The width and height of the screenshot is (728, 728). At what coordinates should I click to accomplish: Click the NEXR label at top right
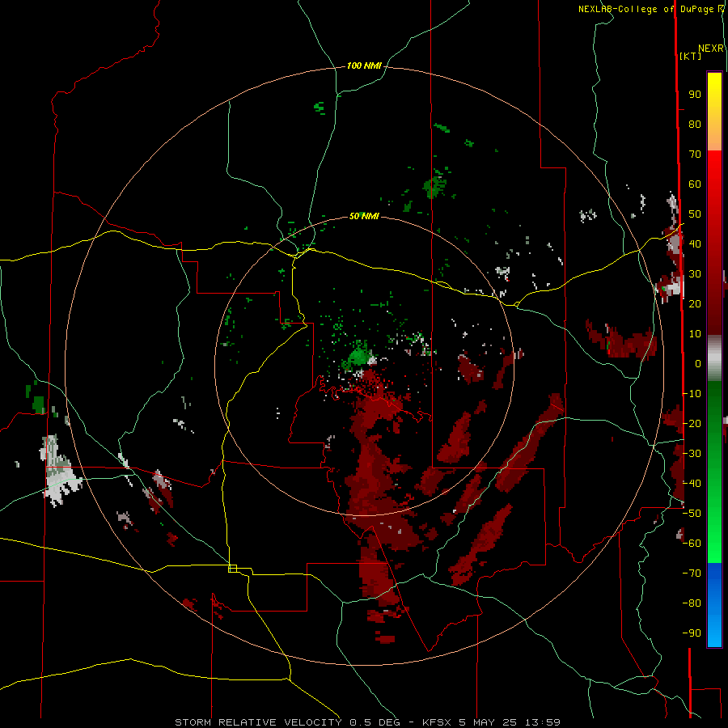click(711, 49)
